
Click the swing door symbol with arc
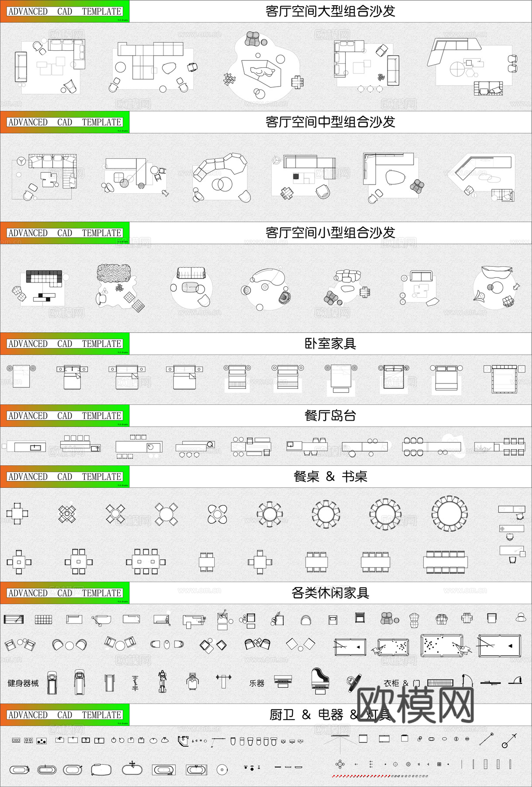pyautogui.click(x=468, y=681)
